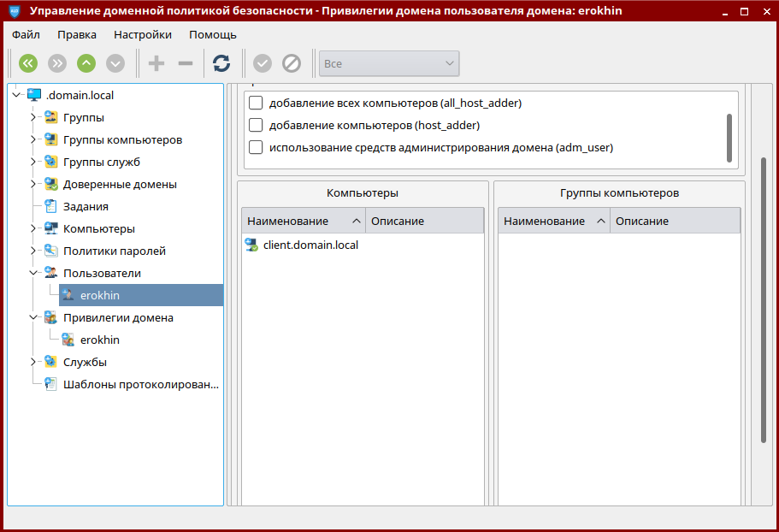Click the Группы компьютеров icon
Viewport: 779px width, 532px height.
[50, 139]
